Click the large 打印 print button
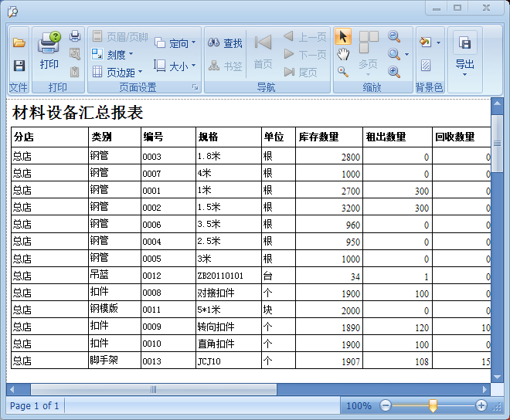510x420 pixels. 49,51
